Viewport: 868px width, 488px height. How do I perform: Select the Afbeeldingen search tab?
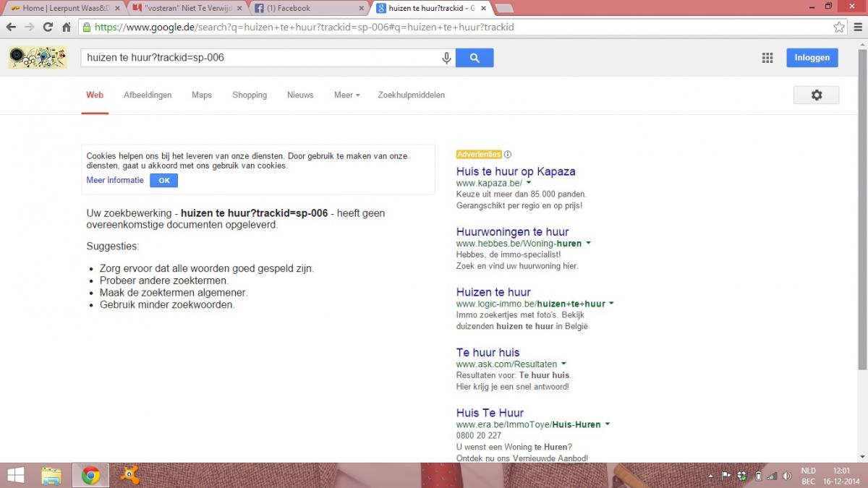[148, 95]
